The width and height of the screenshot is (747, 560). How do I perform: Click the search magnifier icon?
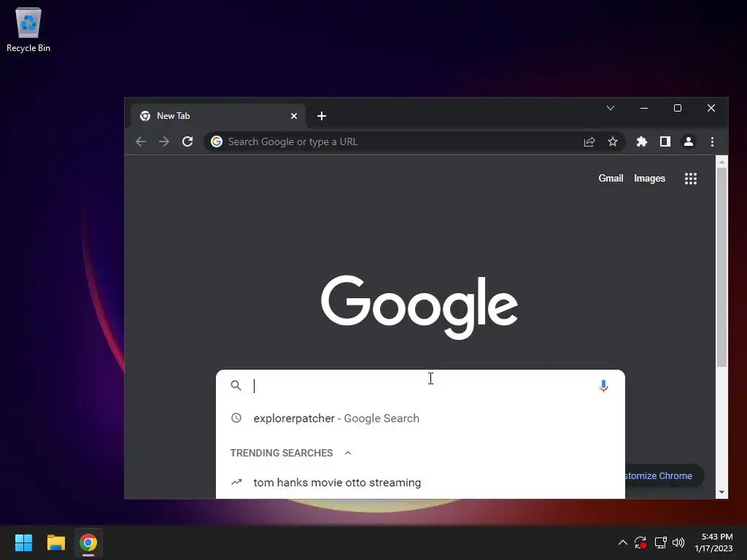pos(236,385)
